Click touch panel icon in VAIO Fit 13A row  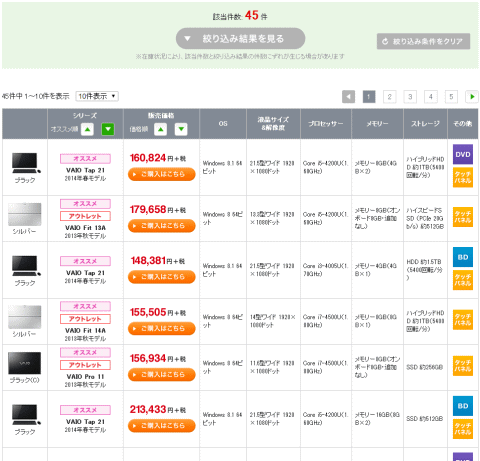(x=463, y=217)
